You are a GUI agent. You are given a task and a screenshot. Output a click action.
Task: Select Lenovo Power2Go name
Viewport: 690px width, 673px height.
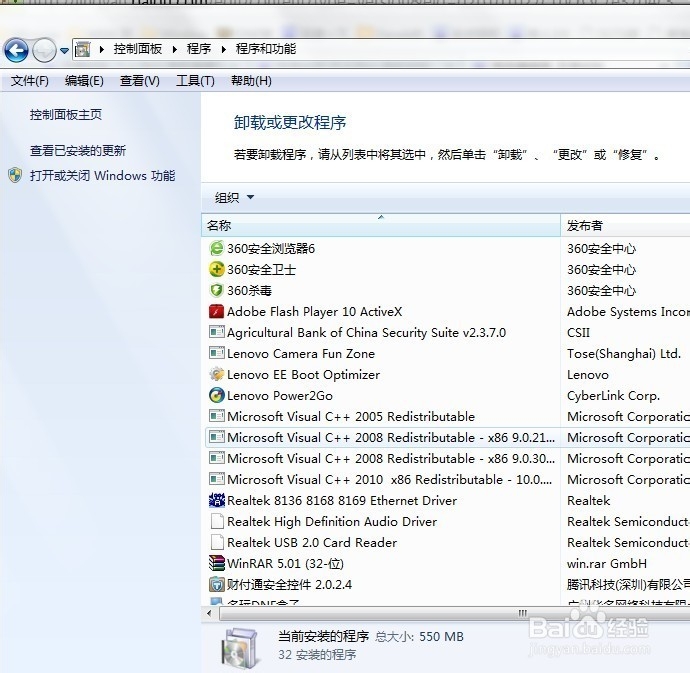point(280,396)
